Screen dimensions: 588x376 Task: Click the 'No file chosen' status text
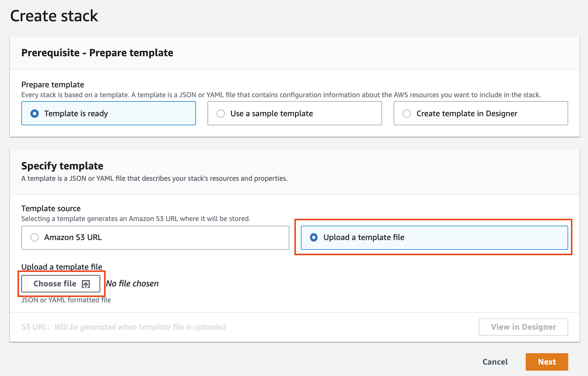click(133, 284)
